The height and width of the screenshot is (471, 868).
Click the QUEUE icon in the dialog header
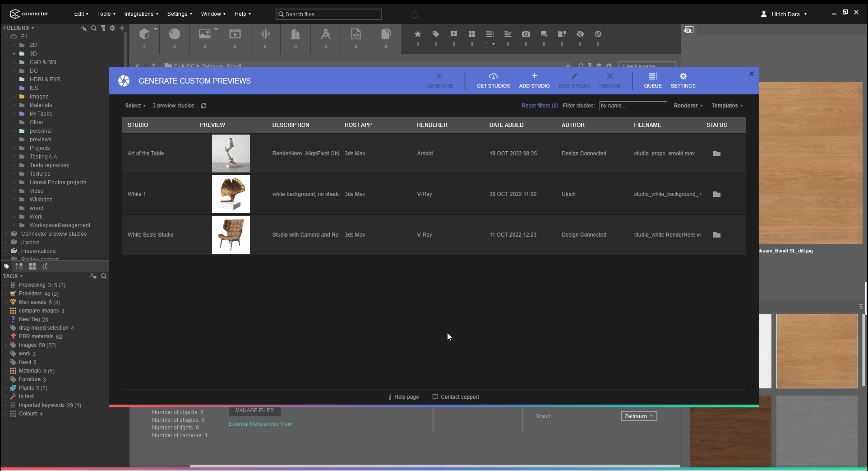tap(653, 80)
